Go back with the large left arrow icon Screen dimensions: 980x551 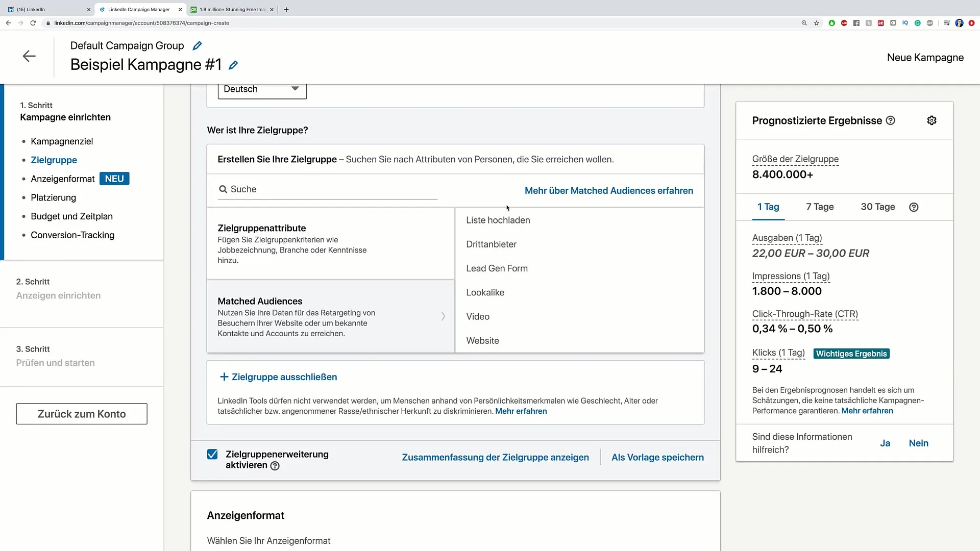pyautogui.click(x=29, y=56)
